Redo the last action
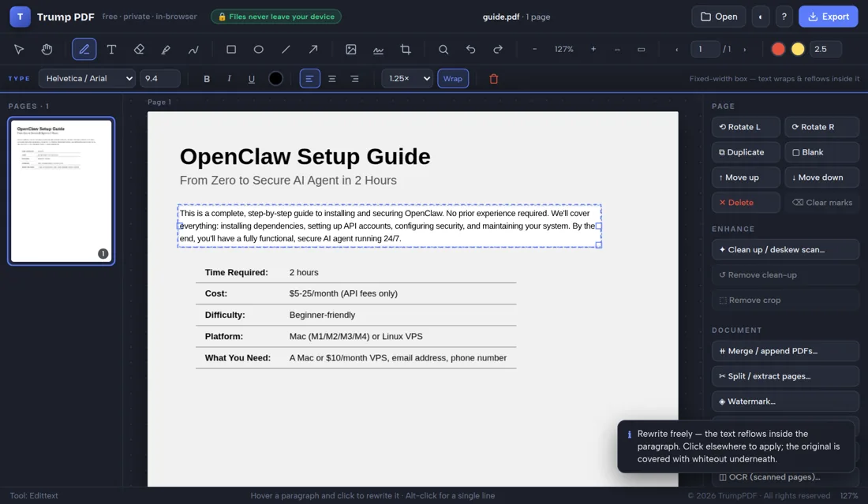 point(498,49)
